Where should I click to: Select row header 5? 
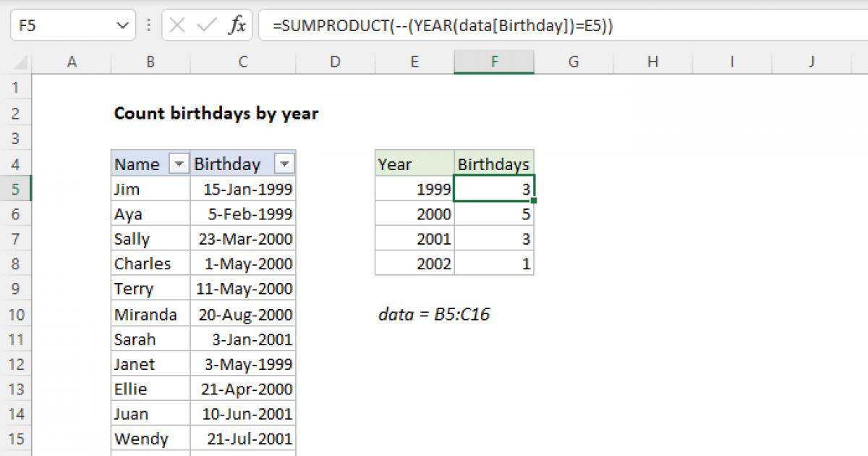pyautogui.click(x=16, y=188)
